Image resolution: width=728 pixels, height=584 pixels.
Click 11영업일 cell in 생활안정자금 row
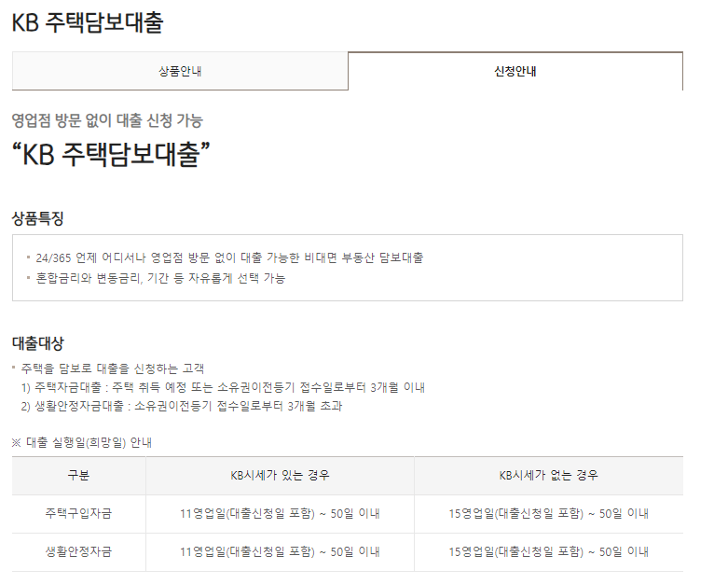pyautogui.click(x=280, y=551)
